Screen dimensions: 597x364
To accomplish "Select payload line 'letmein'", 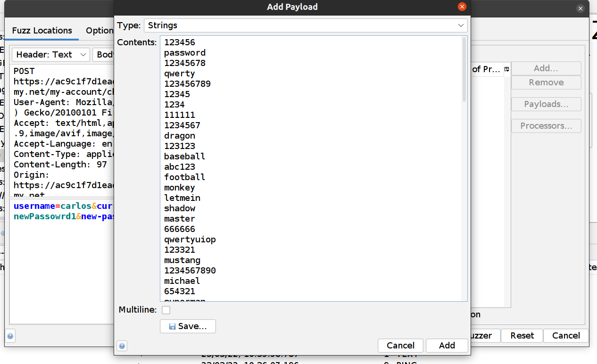I will [182, 198].
